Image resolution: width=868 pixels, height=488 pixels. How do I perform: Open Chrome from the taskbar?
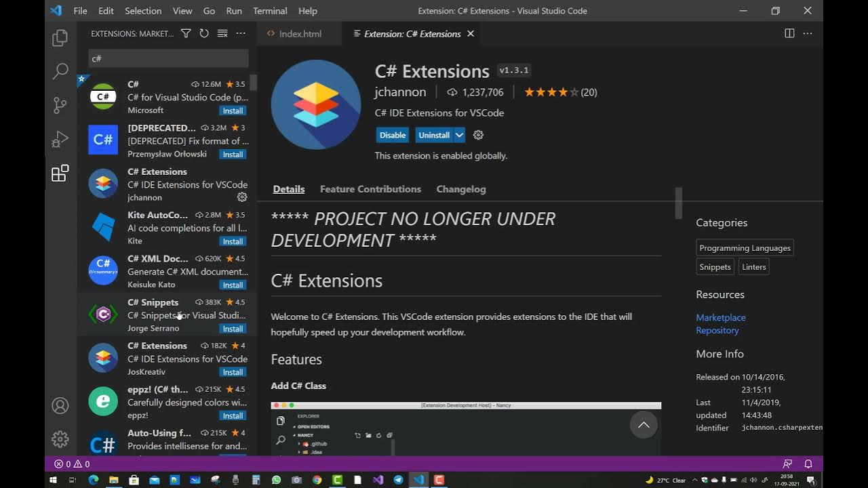317,480
